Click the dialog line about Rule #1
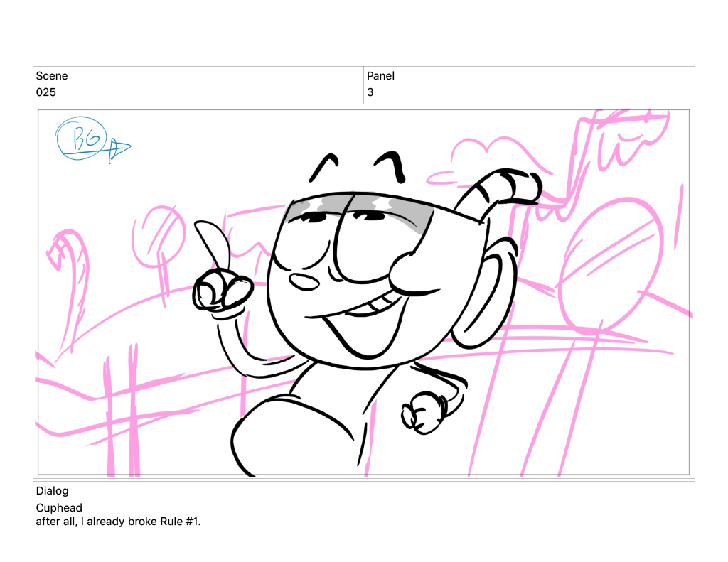The height and width of the screenshot is (562, 728). pyautogui.click(x=118, y=522)
